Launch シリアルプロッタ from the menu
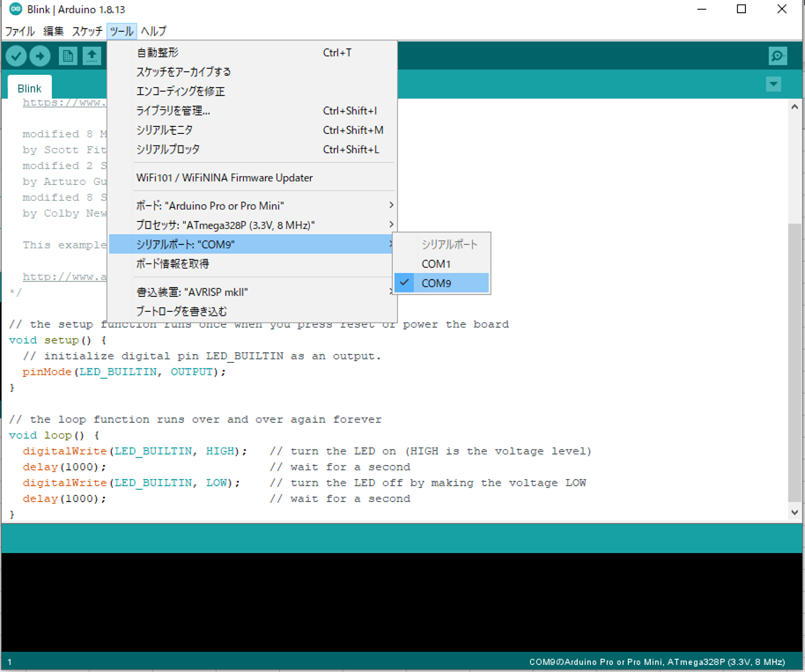Image resolution: width=805 pixels, height=672 pixels. click(x=252, y=150)
